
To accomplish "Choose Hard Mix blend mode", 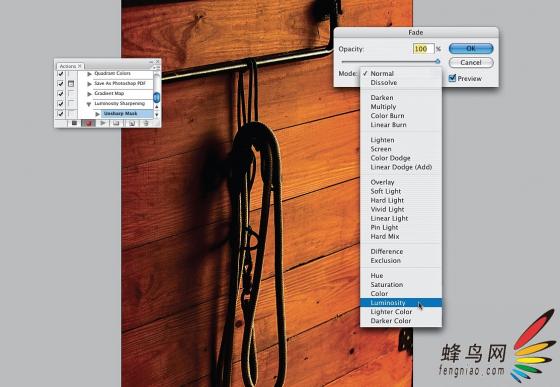I will pos(401,236).
